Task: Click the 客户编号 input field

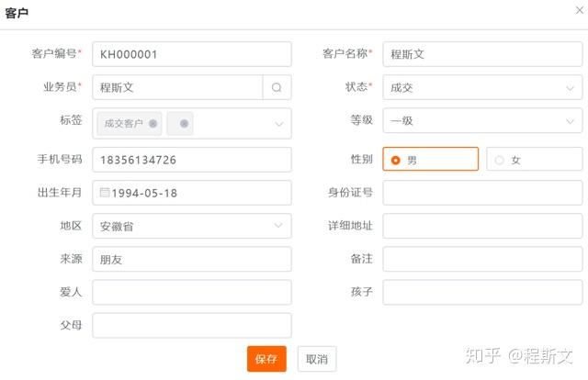Action: click(192, 54)
